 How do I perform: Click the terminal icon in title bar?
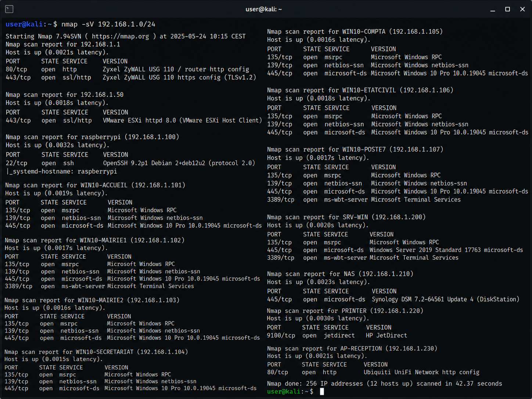(x=9, y=9)
